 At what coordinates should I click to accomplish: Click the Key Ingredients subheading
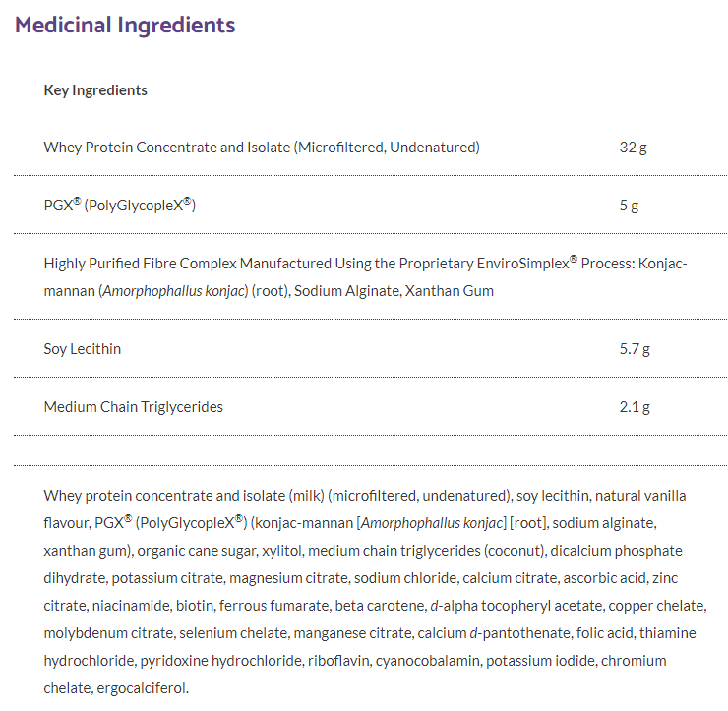[x=95, y=90]
